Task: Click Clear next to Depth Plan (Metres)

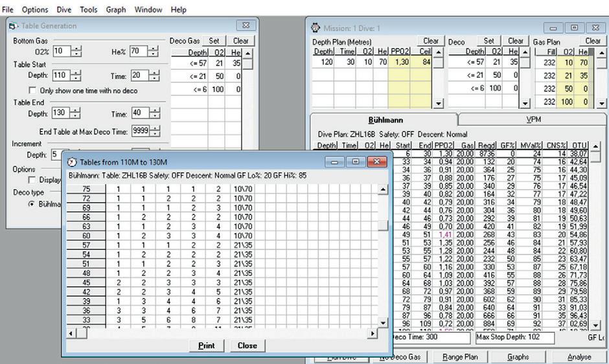Action: coord(431,41)
